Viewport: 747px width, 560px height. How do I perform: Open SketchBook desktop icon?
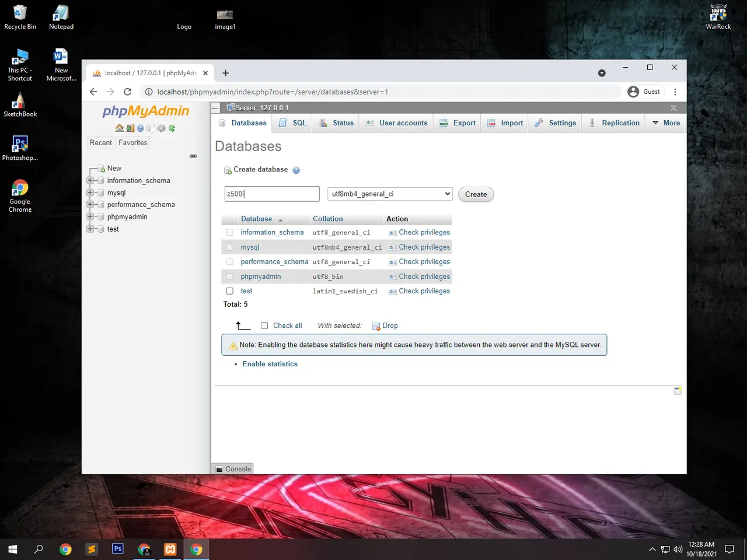20,105
